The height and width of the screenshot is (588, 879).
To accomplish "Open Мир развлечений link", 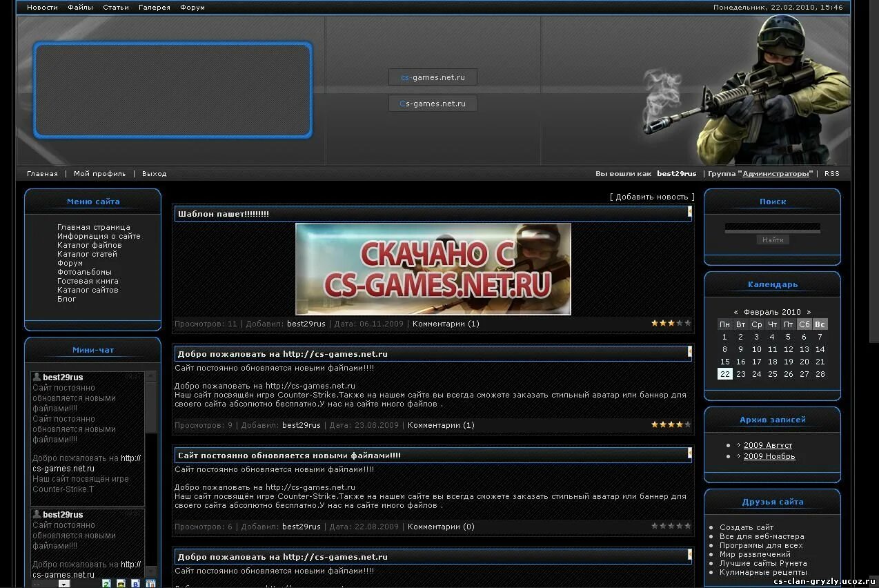I will pyautogui.click(x=755, y=554).
